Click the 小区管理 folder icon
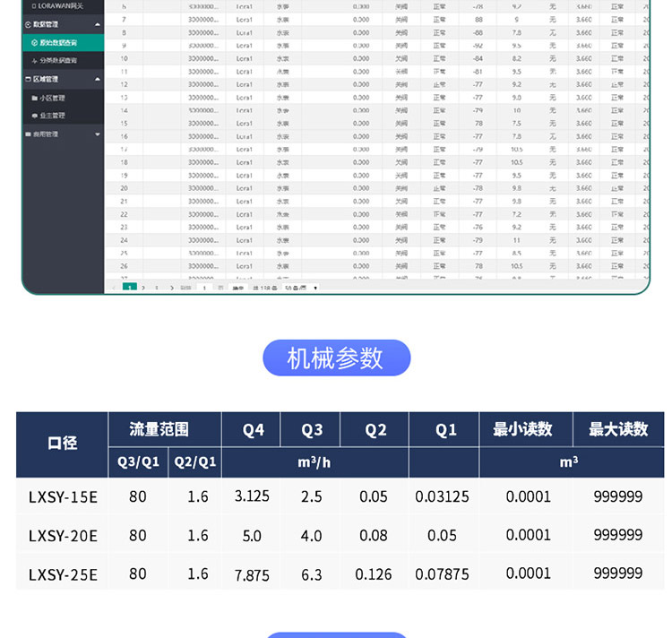 [34, 98]
